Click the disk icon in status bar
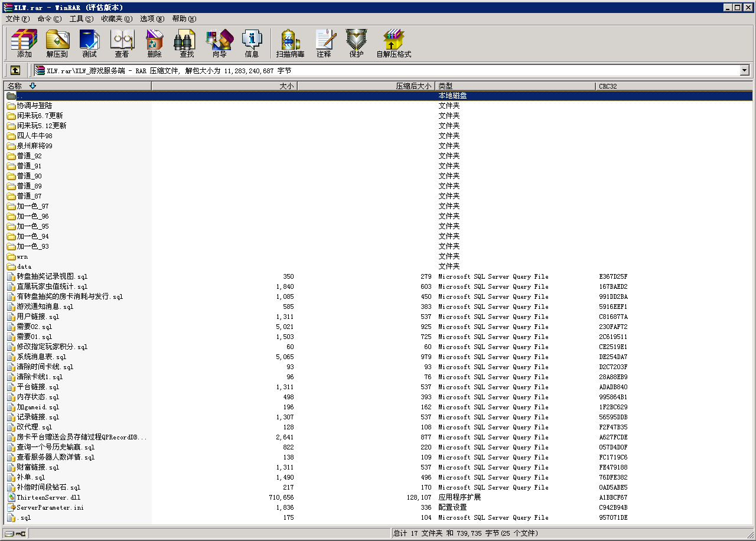Viewport: 756px width, 541px height. [x=9, y=533]
